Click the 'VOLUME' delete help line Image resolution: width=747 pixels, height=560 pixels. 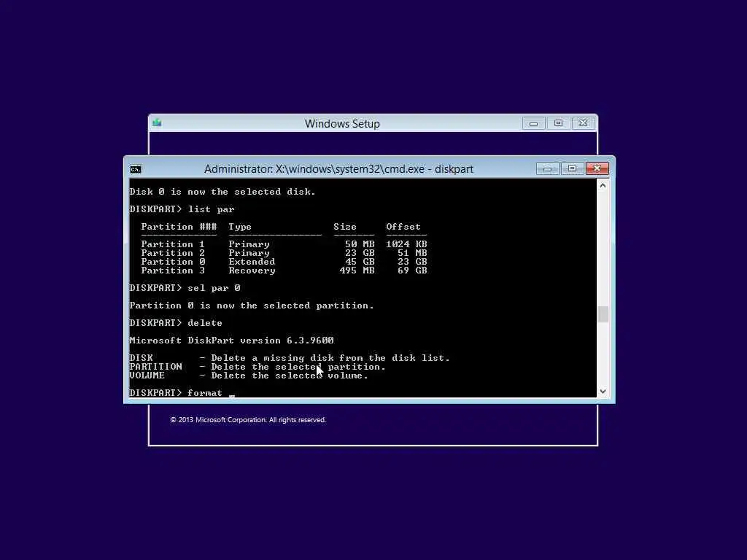[x=249, y=376]
